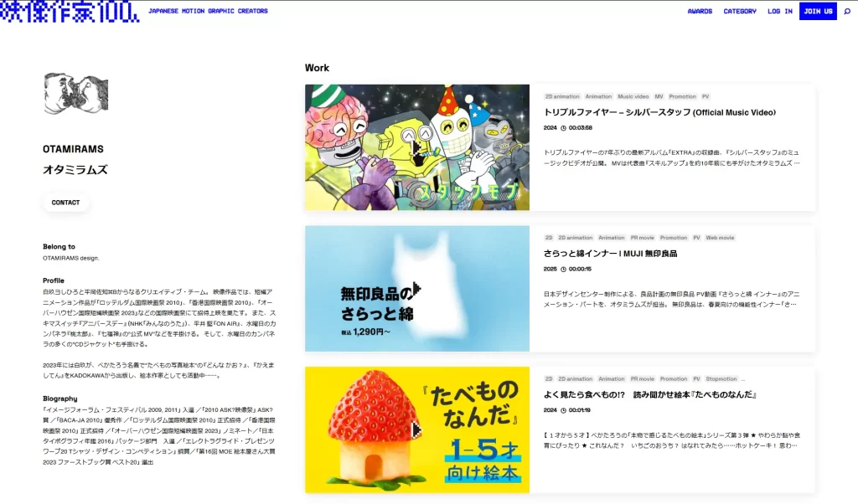Click the たべものなんだ card description text

(x=672, y=440)
